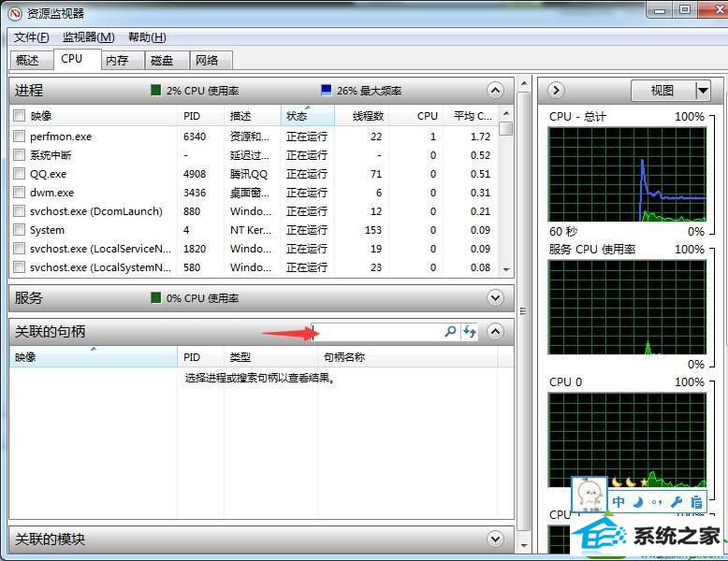Click the punctuation icon in IME toolbar

pos(657,502)
